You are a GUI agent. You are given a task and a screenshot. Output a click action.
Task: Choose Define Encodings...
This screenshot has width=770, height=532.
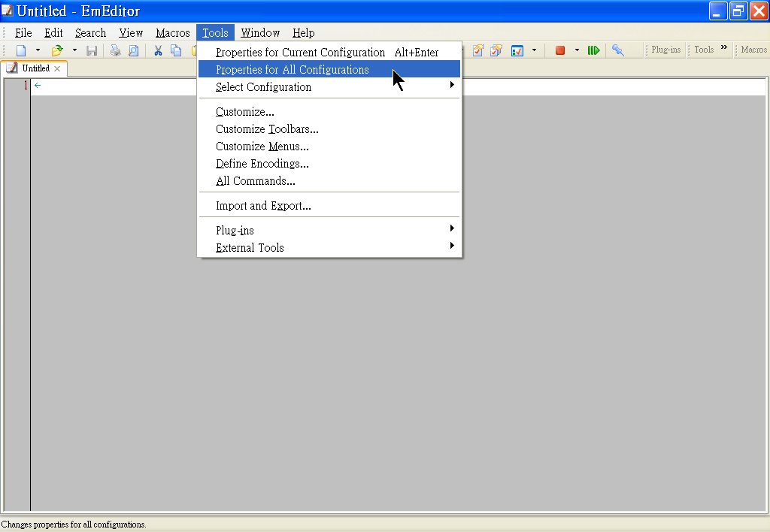[329, 163]
